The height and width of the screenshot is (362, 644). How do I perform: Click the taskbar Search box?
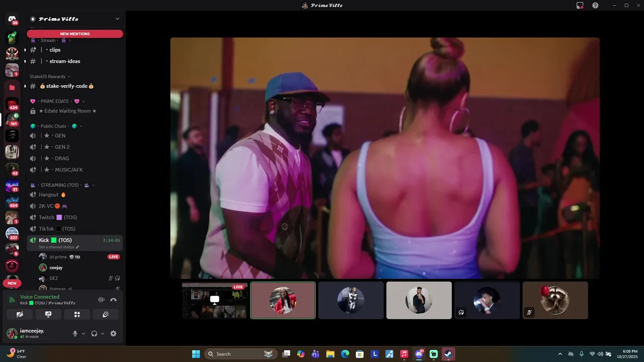pos(242,354)
